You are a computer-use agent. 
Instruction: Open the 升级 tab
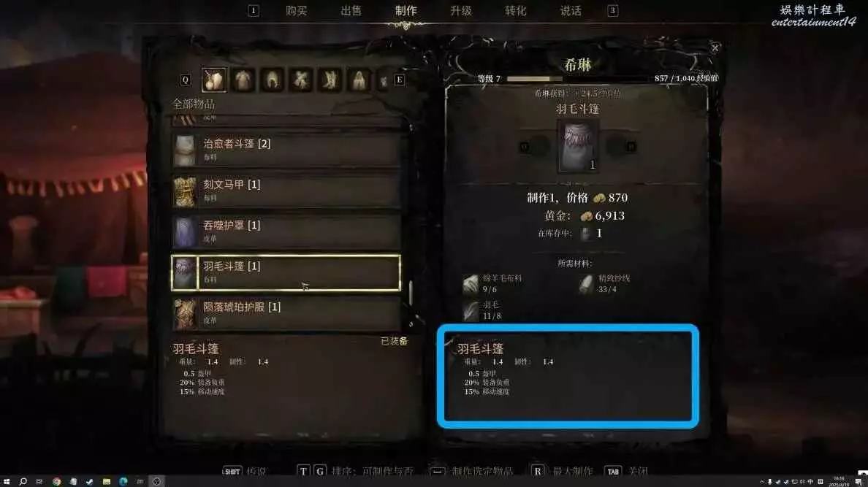460,10
